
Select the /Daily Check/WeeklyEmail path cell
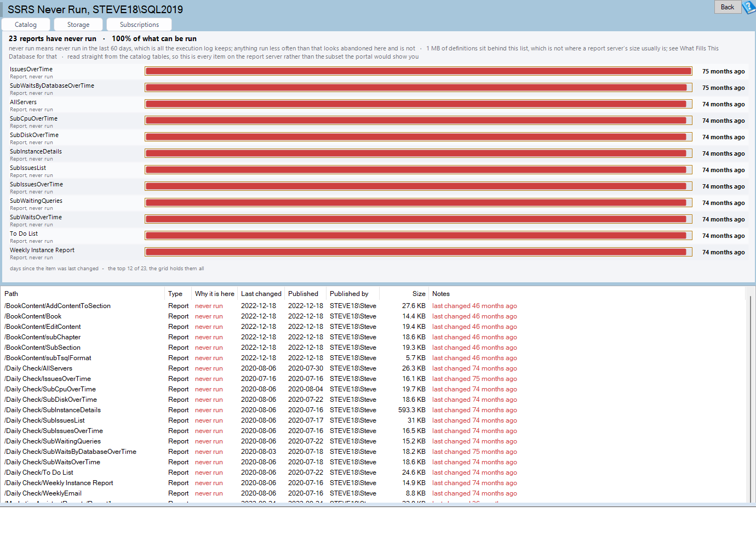43,493
